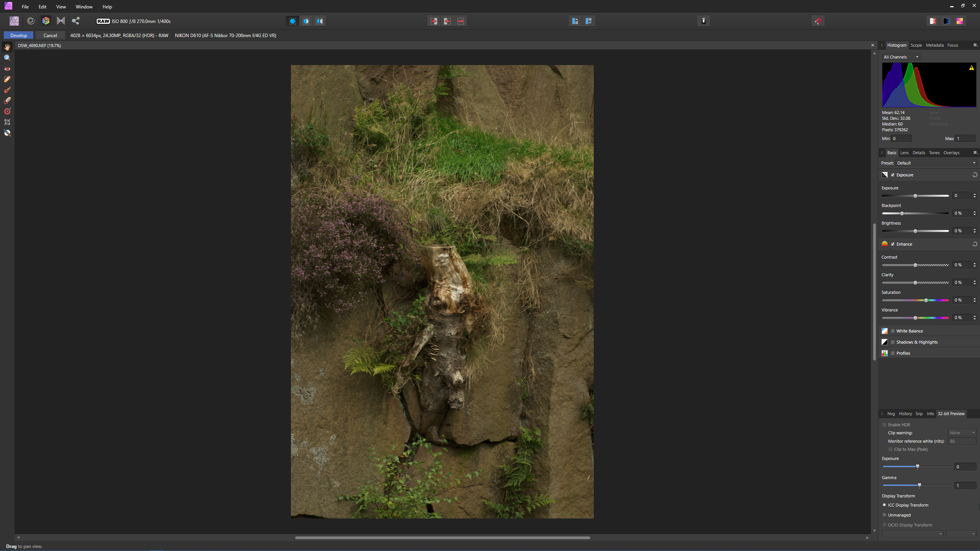Select the Red Eye Removal tool

[7, 69]
